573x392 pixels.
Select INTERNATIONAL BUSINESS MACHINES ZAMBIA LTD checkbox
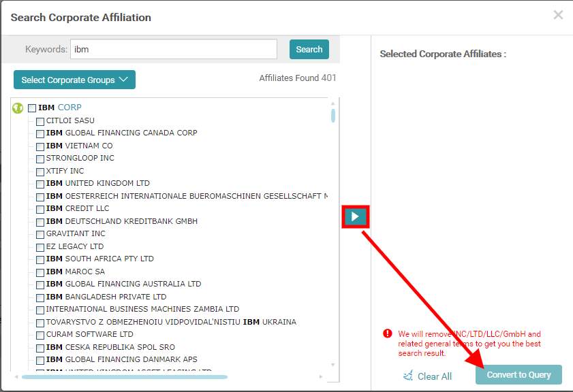[40, 310]
